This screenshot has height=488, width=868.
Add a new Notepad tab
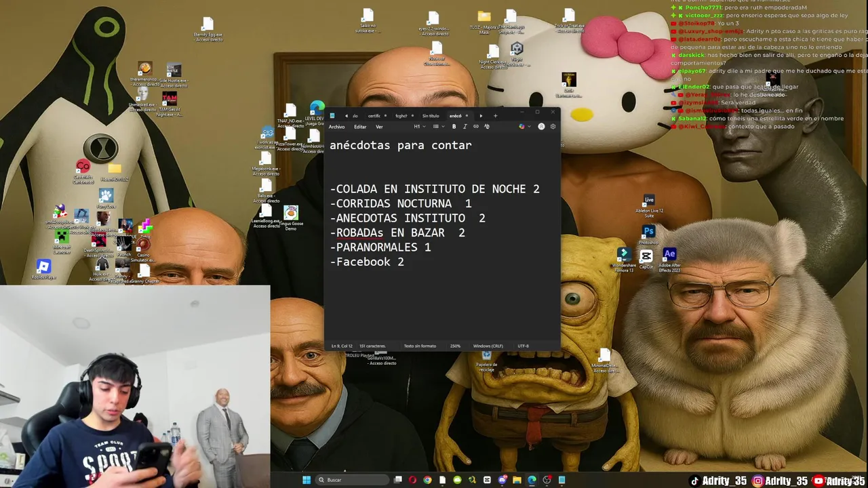tap(495, 116)
